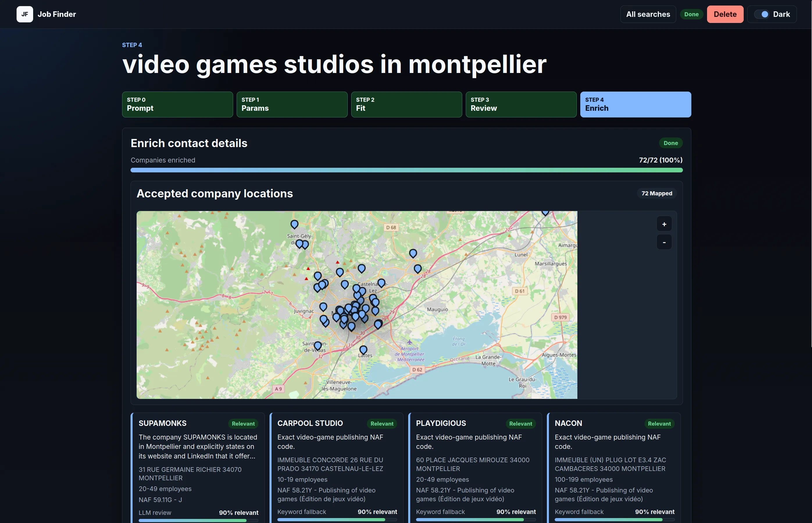
Task: Click CARPOOL STUDIO relevance progress bar
Action: tap(337, 520)
